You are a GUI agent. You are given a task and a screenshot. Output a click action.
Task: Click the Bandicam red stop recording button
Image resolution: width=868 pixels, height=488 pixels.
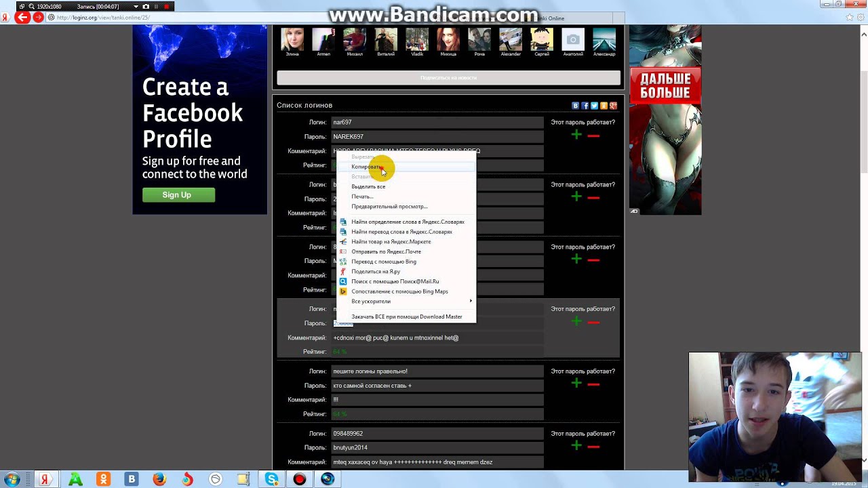167,6
